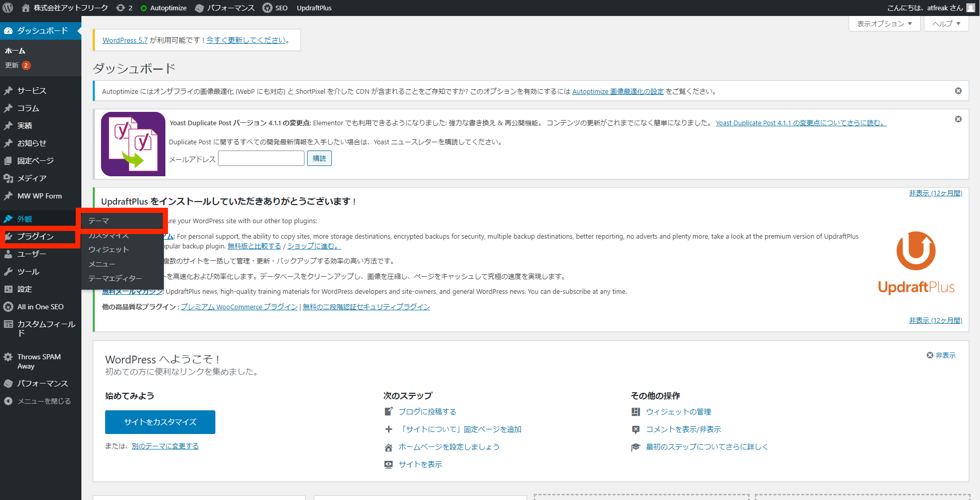Viewport: 980px width, 500px height.
Task: Open Autoptimize 画像最適化の設定 link
Action: point(618,91)
